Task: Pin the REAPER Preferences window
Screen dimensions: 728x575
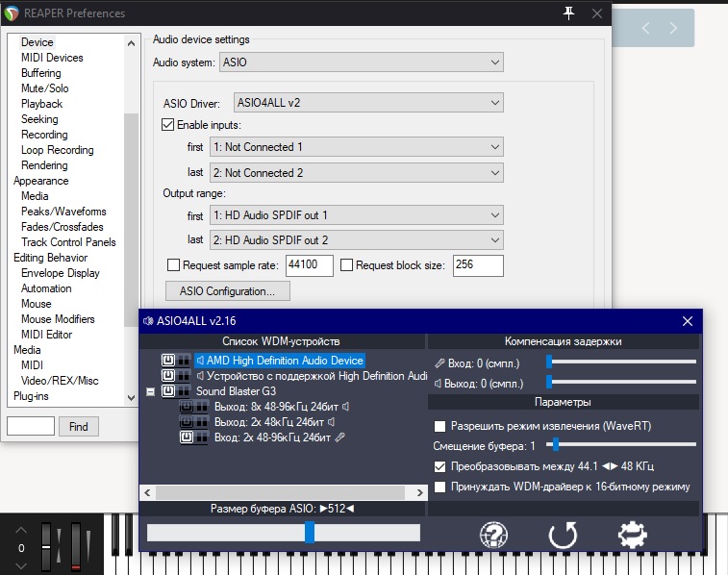Action: tap(568, 13)
